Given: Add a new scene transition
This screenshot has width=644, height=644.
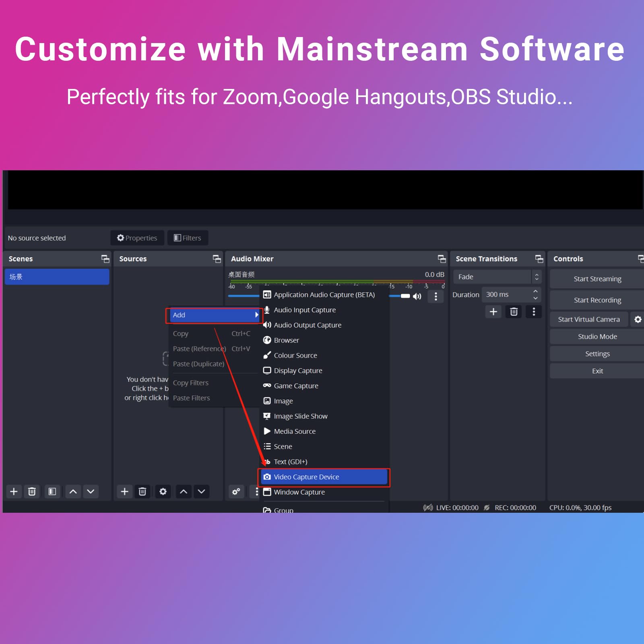Looking at the screenshot, I should [x=493, y=312].
